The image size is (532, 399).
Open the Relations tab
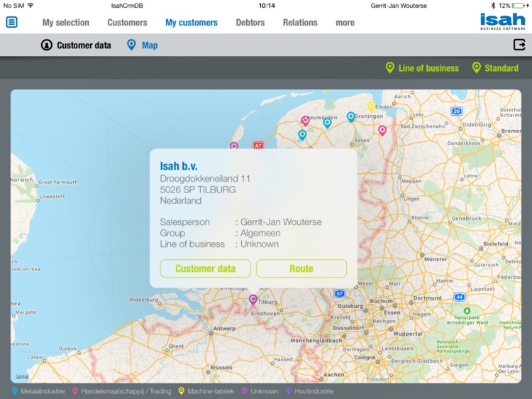tap(300, 23)
